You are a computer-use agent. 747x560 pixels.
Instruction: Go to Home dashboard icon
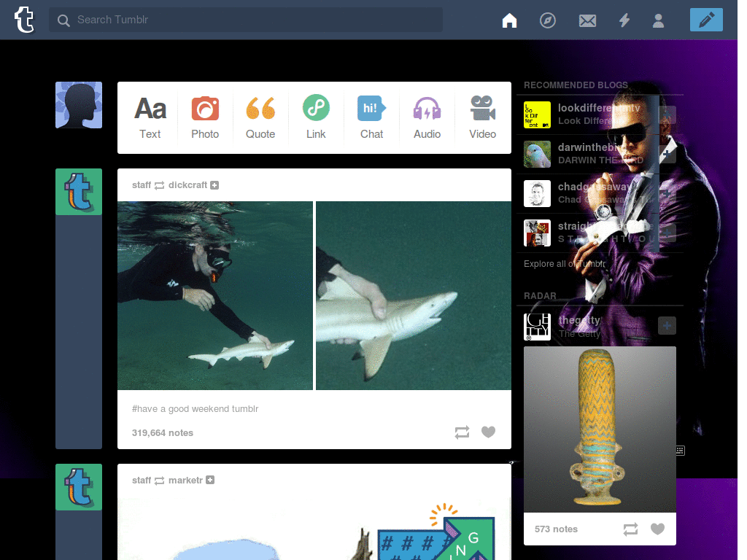[x=509, y=20]
